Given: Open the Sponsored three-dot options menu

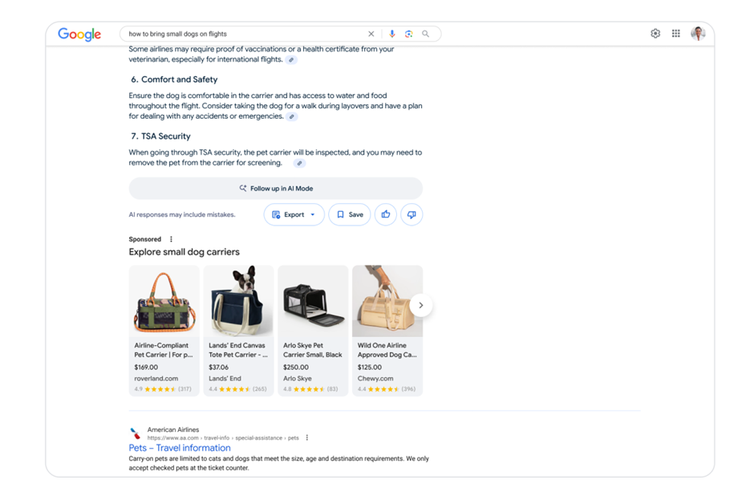Looking at the screenshot, I should pos(171,239).
